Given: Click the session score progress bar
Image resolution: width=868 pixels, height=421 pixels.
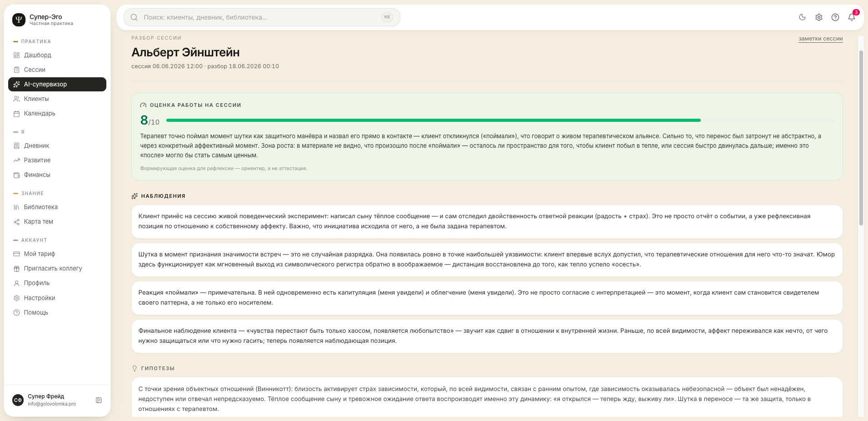Looking at the screenshot, I should point(500,120).
